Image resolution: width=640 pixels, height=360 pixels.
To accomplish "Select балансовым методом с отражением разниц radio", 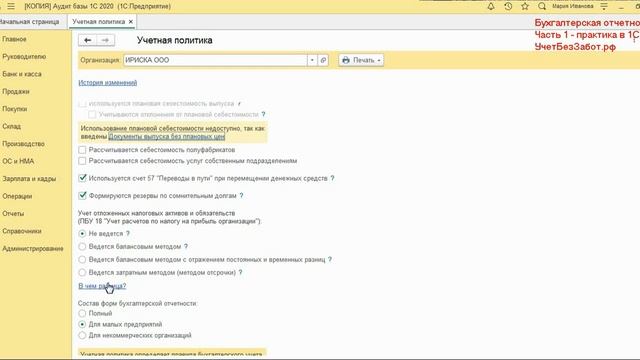I will (82, 259).
